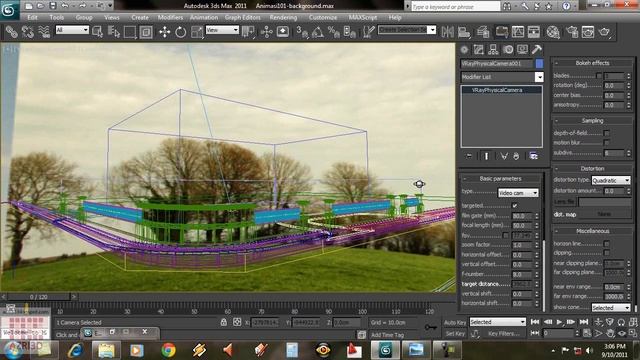Open the camera type 'Video cam' dropdown
Viewport: 640px width, 360px height.
pos(518,193)
